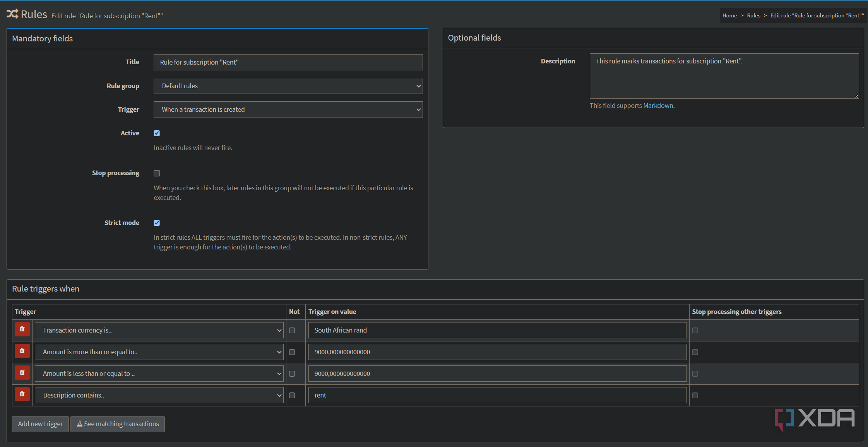Screen dimensions: 868x447
Task: Click the Rules shuffle icon in header
Action: 12,14
